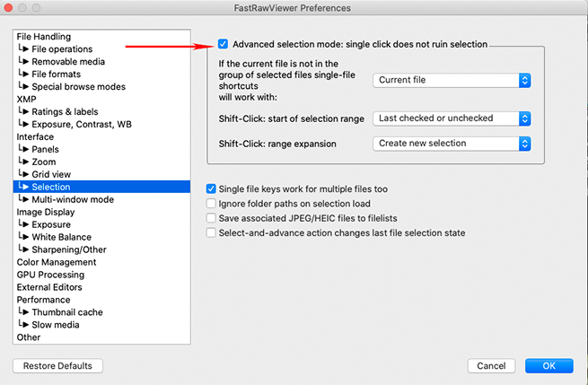This screenshot has width=588, height=385.
Task: Toggle Advanced selection mode checkbox
Action: point(223,44)
